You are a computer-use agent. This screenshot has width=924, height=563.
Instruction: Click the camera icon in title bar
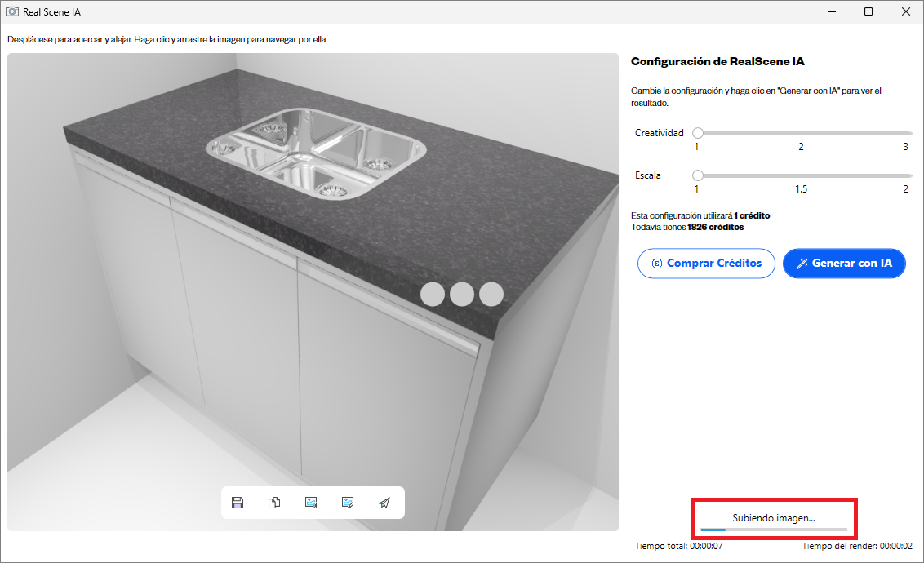coord(11,11)
